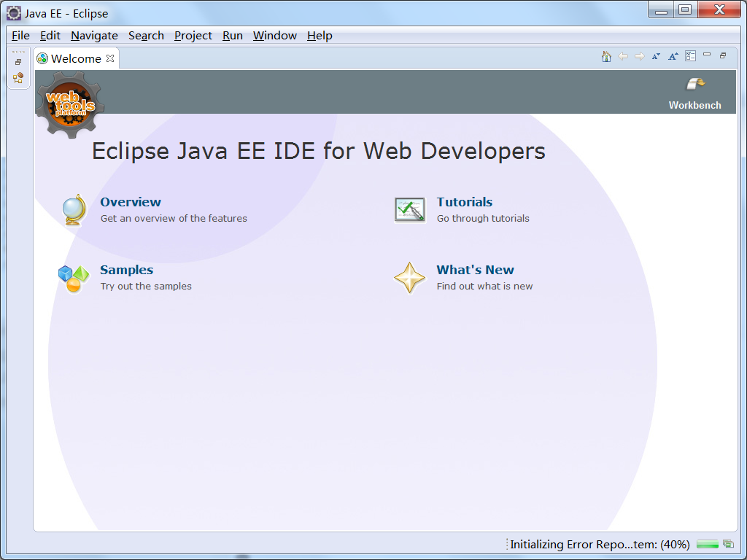This screenshot has width=747, height=560.
Task: Open the File menu
Action: tap(20, 35)
